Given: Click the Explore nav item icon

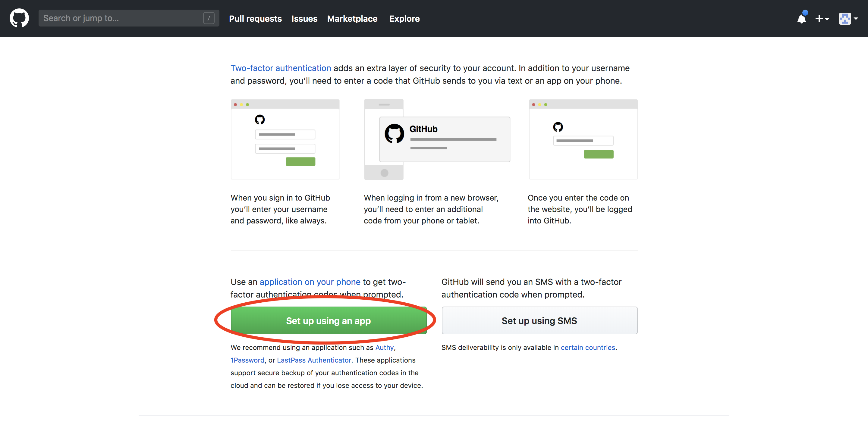Looking at the screenshot, I should (x=405, y=18).
